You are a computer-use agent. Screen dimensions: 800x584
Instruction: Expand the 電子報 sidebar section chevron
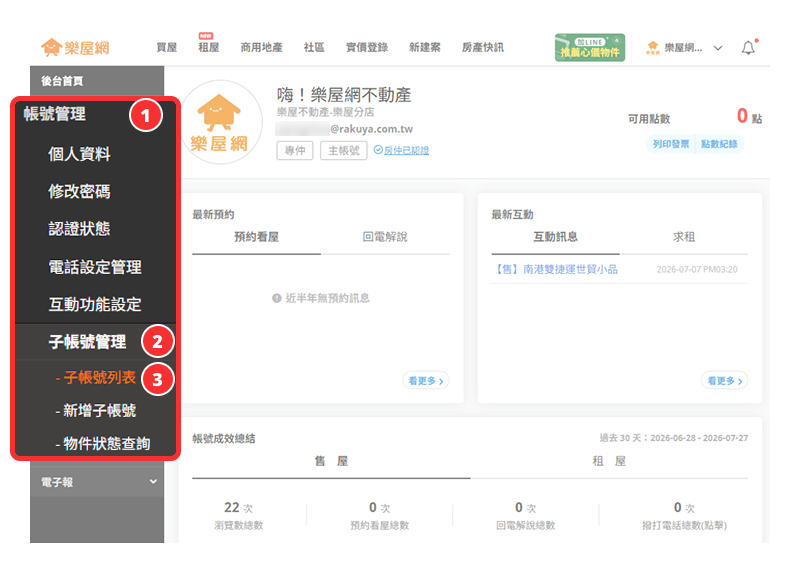pyautogui.click(x=153, y=481)
